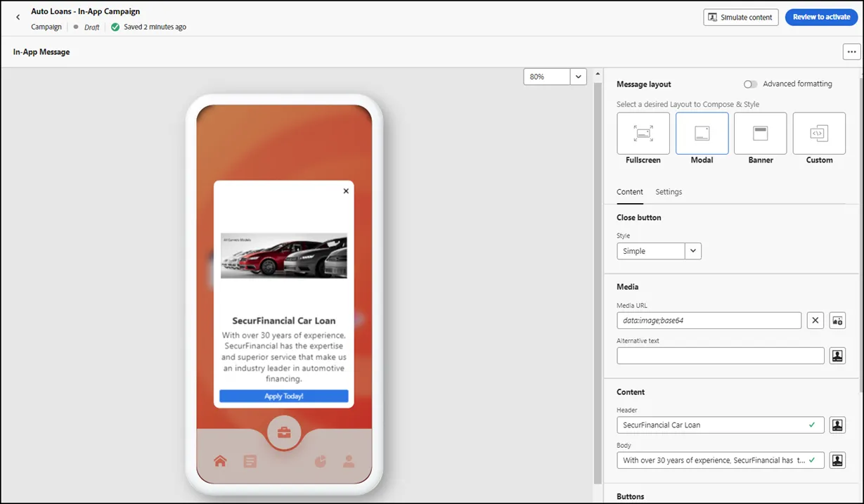The height and width of the screenshot is (504, 864).
Task: Open personalization icon for Body field
Action: pos(837,460)
